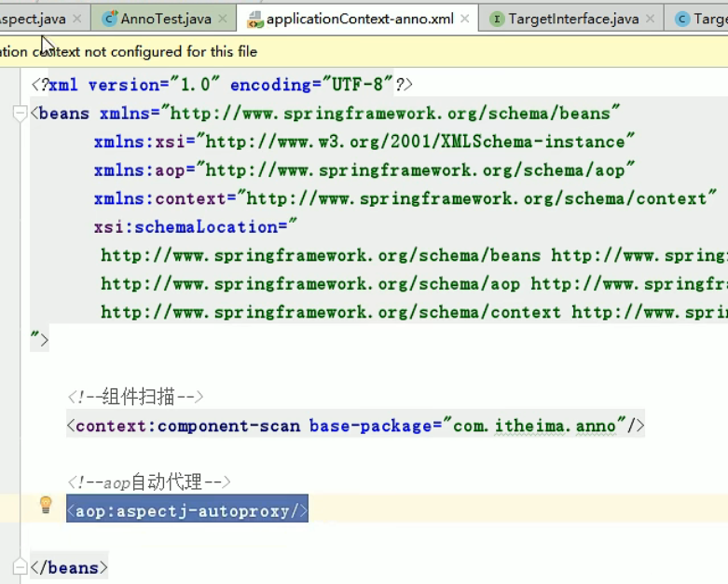Close the Aspect.java tab
The width and height of the screenshot is (728, 584).
click(77, 19)
